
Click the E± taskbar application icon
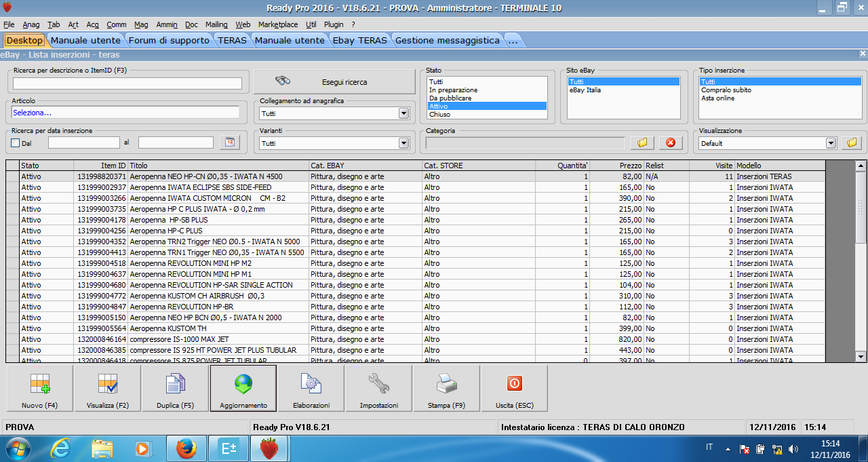(x=228, y=448)
